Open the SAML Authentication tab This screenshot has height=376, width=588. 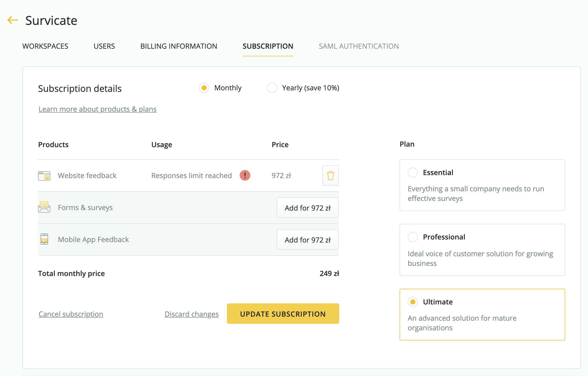(x=359, y=46)
